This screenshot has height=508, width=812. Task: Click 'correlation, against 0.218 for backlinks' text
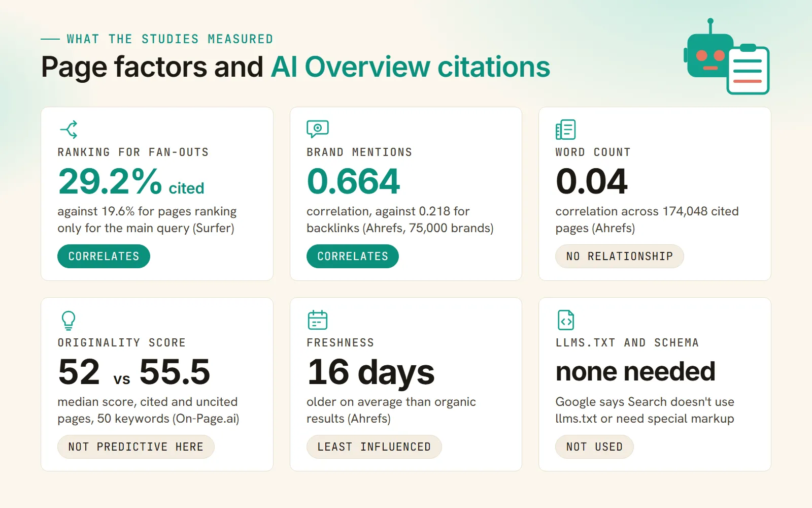pyautogui.click(x=400, y=219)
